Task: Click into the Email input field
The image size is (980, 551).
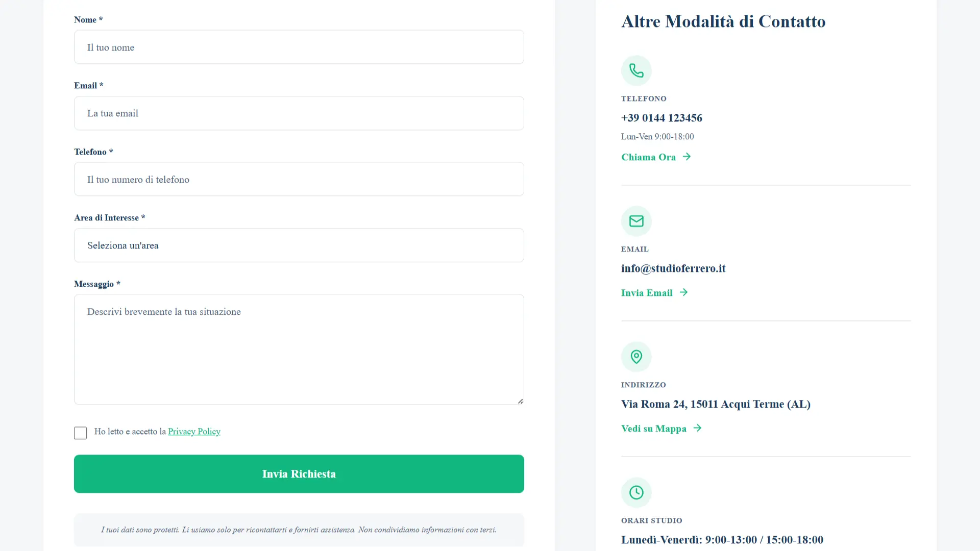Action: coord(299,113)
